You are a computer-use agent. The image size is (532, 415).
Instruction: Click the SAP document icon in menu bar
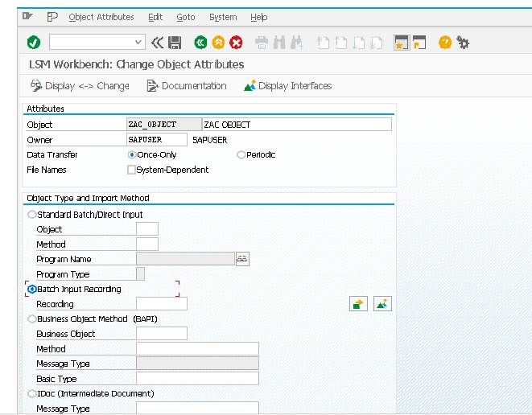pos(52,17)
